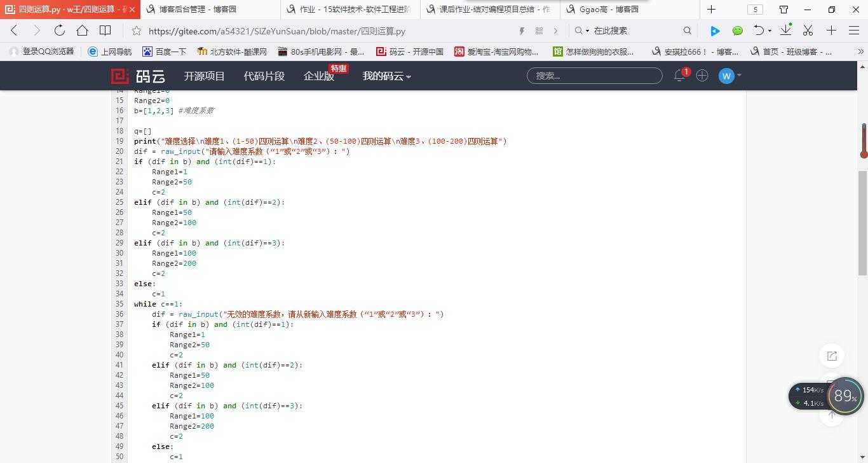
Task: Open the 上网导航 bookmark
Action: tap(110, 52)
